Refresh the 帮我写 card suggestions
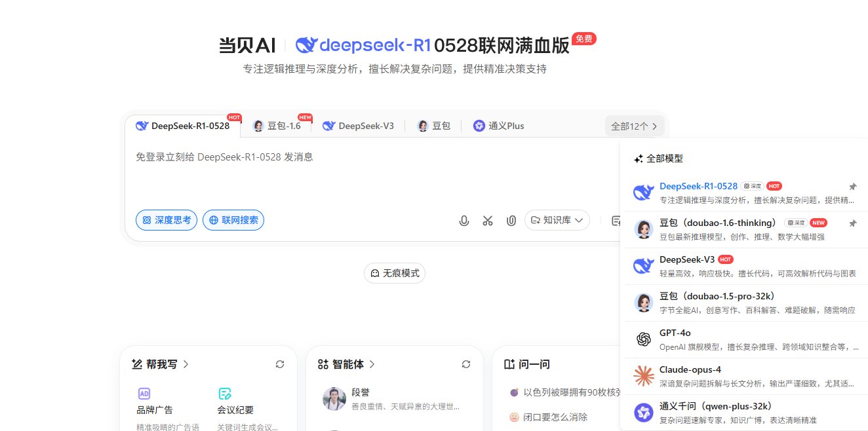 coord(280,364)
